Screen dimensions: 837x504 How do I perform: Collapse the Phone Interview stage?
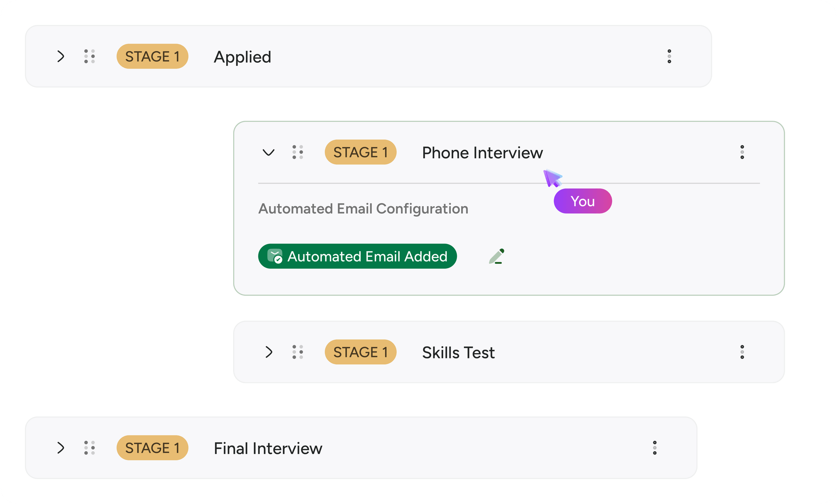click(x=269, y=152)
